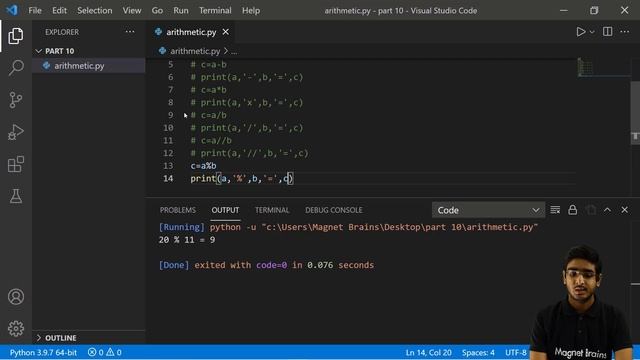
Task: Open the File menu
Action: (x=35, y=10)
